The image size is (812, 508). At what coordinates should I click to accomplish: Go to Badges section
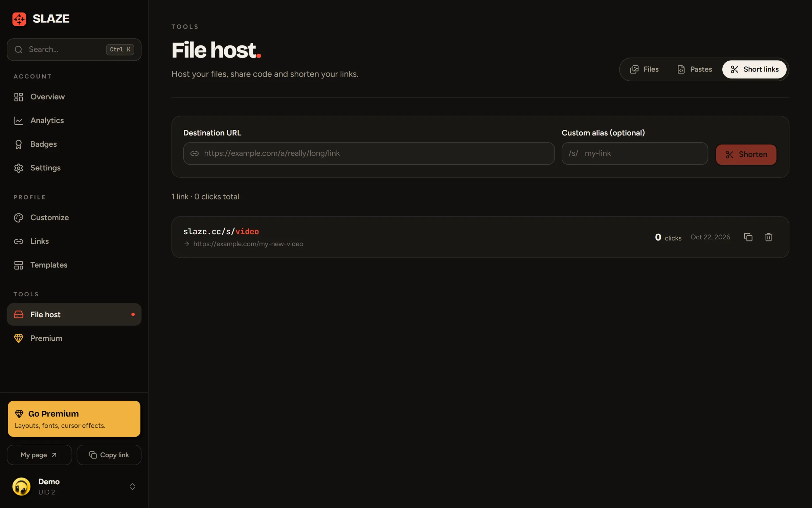click(x=74, y=144)
